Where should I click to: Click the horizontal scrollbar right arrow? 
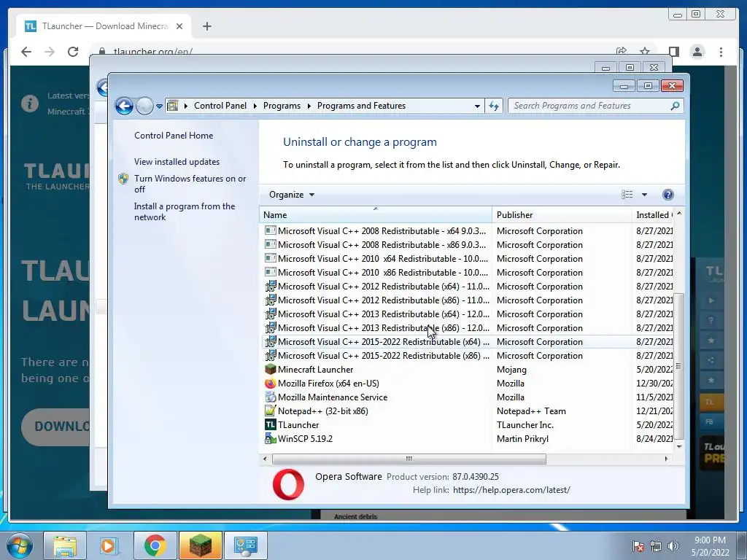(x=667, y=459)
